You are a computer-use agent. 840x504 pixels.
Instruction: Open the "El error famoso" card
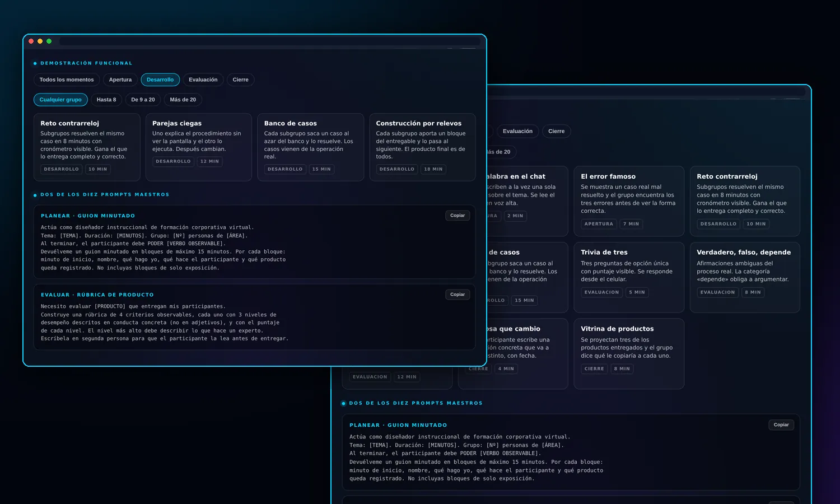pyautogui.click(x=629, y=201)
